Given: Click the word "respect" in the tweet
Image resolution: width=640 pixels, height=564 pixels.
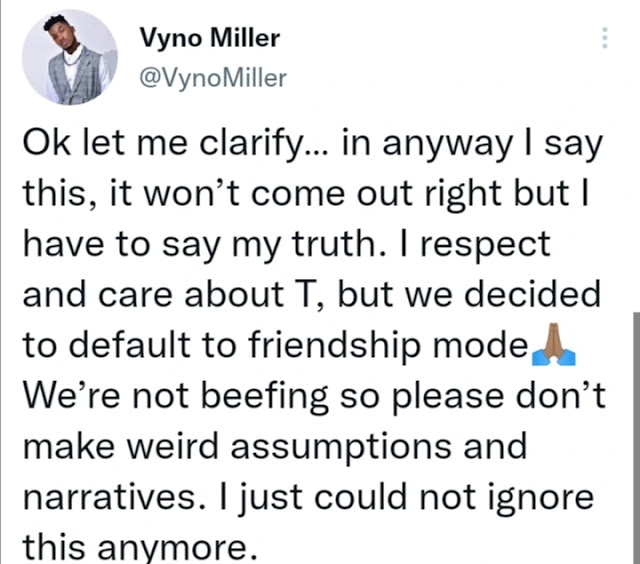Looking at the screenshot, I should click(486, 246).
